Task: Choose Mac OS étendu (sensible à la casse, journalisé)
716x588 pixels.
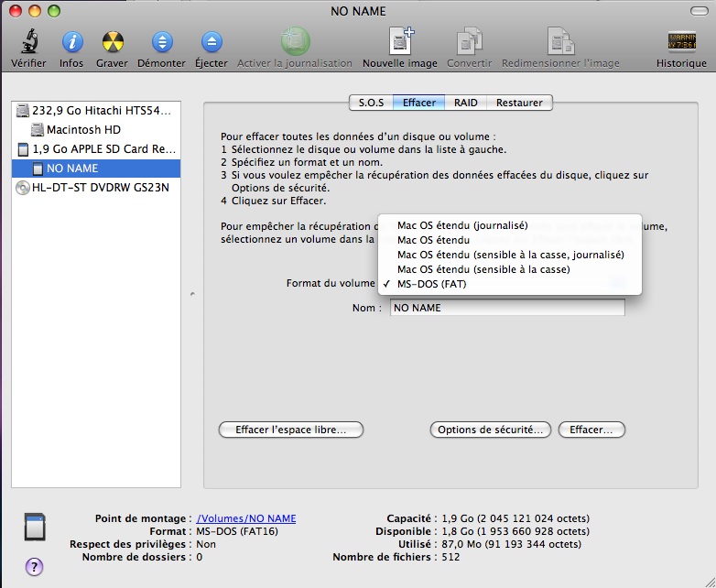Action: pyautogui.click(x=510, y=255)
